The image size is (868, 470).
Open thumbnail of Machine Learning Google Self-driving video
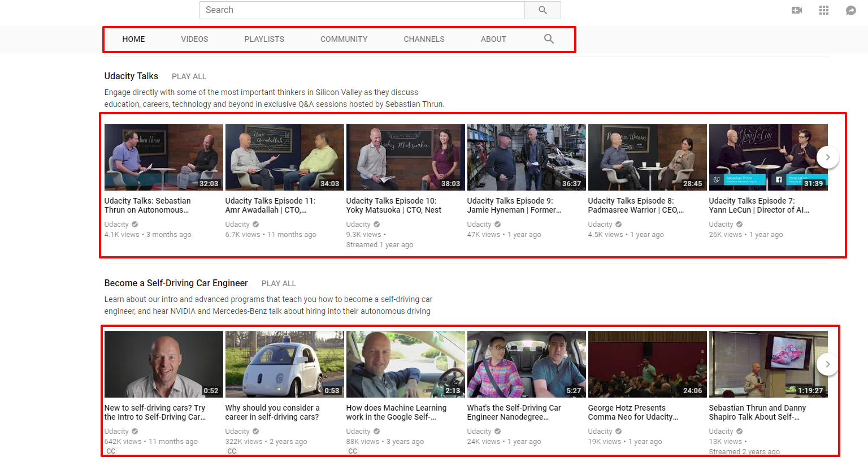406,364
